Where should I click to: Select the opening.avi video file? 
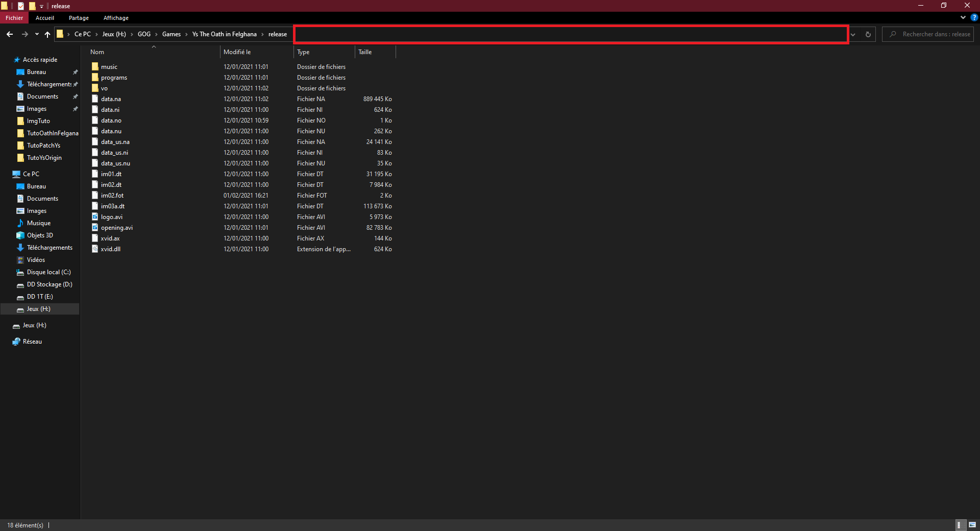(116, 228)
